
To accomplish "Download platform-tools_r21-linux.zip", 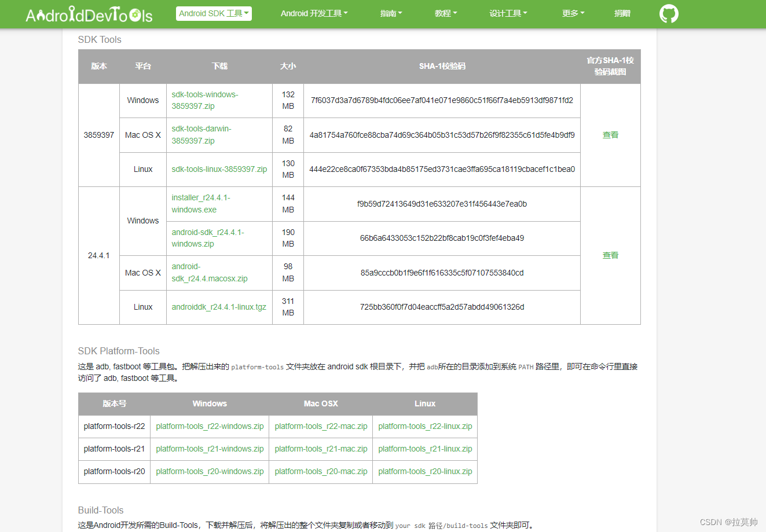I will click(425, 449).
